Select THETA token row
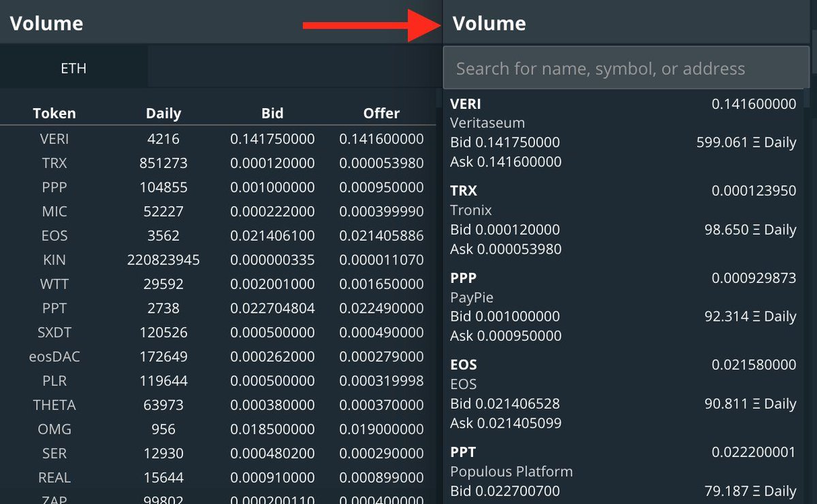Viewport: 817px width, 504px height. [218, 405]
